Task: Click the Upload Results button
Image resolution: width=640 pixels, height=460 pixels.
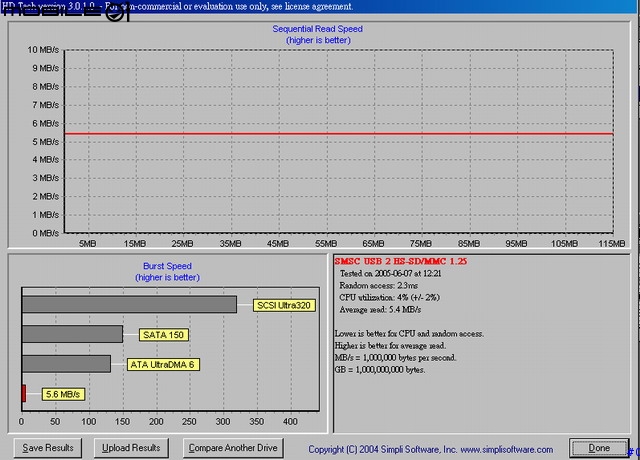Action: [131, 448]
